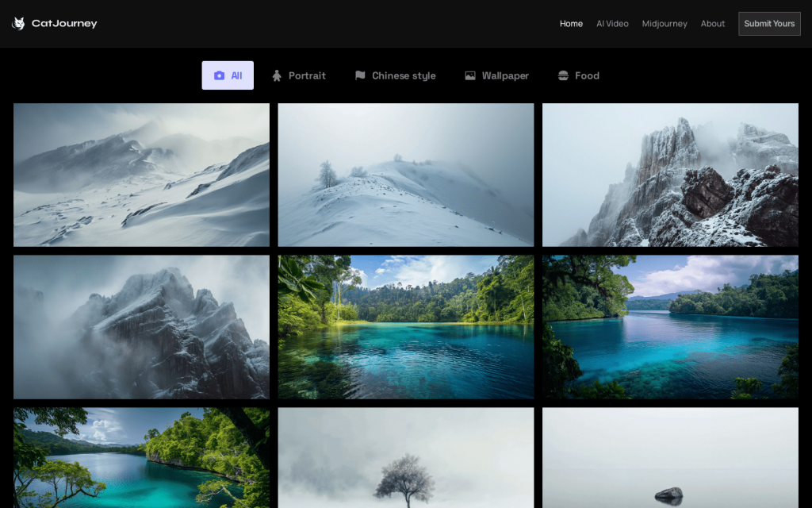Image resolution: width=812 pixels, height=508 pixels.
Task: Click the burger icon next to Food
Action: pyautogui.click(x=563, y=75)
